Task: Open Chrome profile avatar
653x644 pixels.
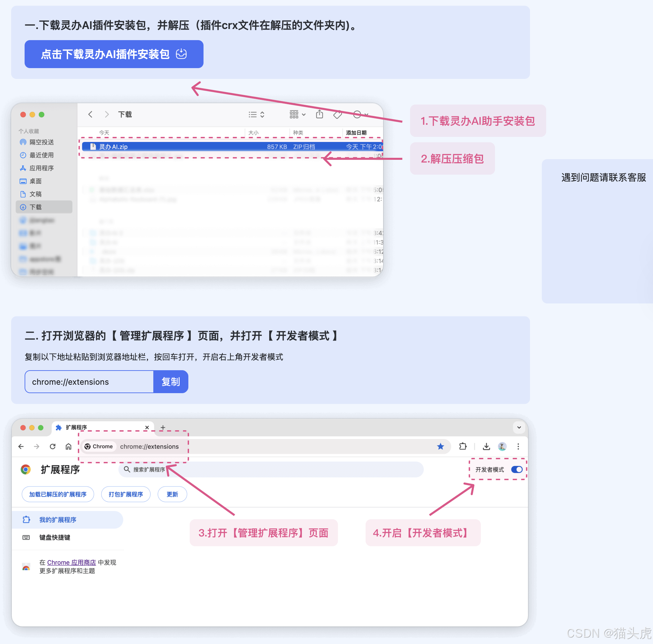Action: (x=502, y=446)
